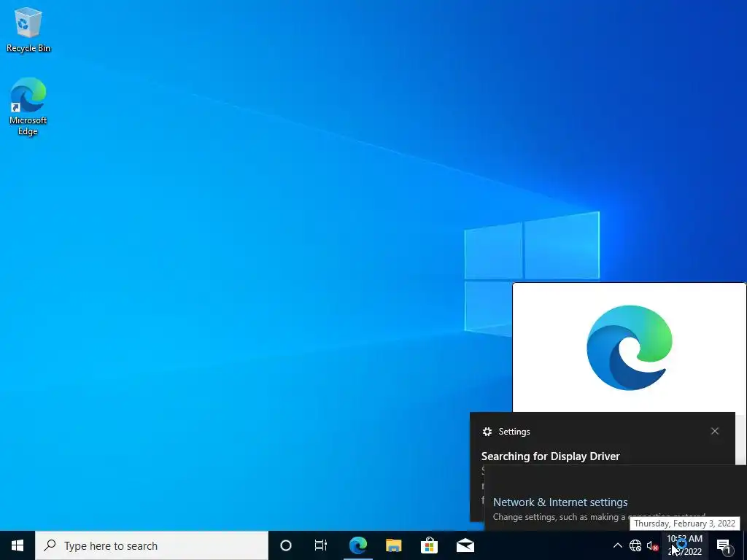The width and height of the screenshot is (747, 560).
Task: Launch Microsoft Edge from the taskbar
Action: (x=357, y=545)
